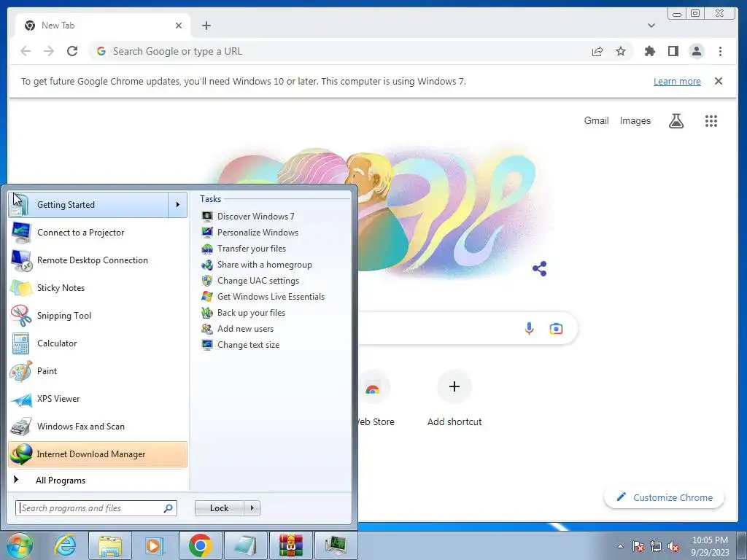Open Windows Explorer folder on taskbar
747x560 pixels.
(x=110, y=545)
